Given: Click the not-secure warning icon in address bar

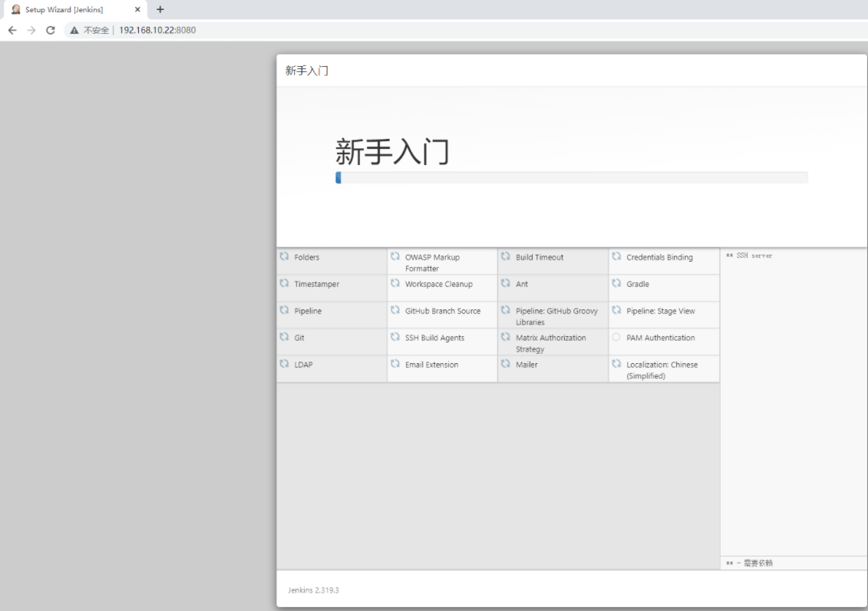Looking at the screenshot, I should pyautogui.click(x=74, y=30).
